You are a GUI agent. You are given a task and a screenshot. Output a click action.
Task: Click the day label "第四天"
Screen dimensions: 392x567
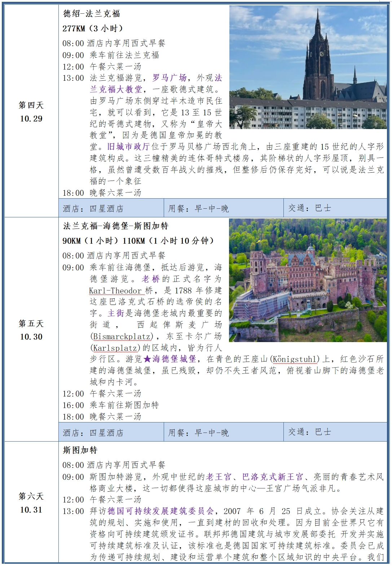tap(31, 105)
